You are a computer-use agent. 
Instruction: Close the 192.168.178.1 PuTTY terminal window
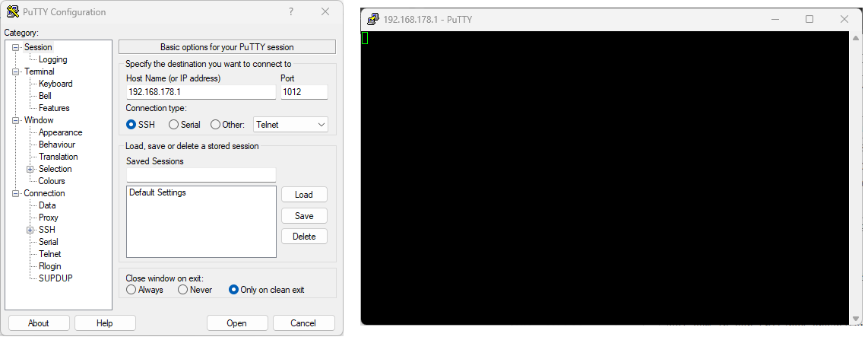[844, 19]
